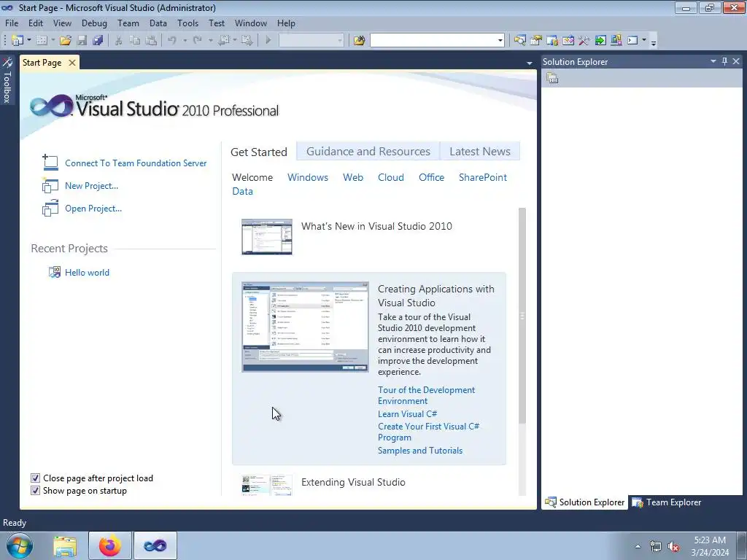Click the New Project... link
Screen dimensions: 747x560
pyautogui.click(x=91, y=186)
